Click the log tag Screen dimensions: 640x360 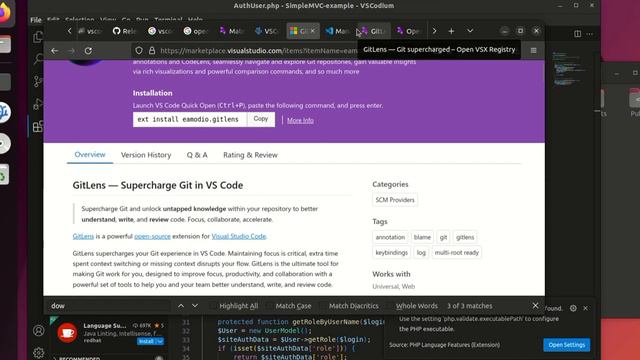(421, 253)
